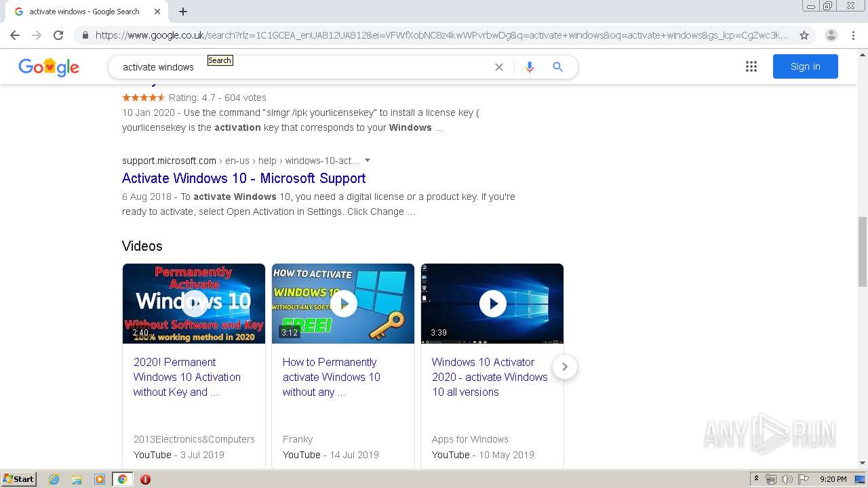Image resolution: width=868 pixels, height=488 pixels.
Task: Switch to the Chrome taskbar button
Action: [x=122, y=479]
